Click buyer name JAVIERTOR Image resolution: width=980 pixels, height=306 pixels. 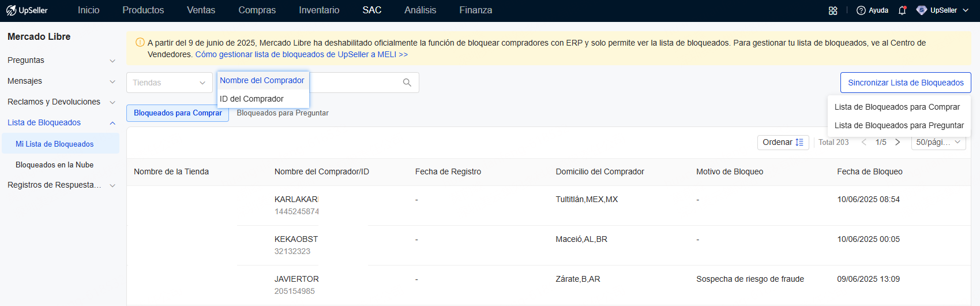pos(296,279)
